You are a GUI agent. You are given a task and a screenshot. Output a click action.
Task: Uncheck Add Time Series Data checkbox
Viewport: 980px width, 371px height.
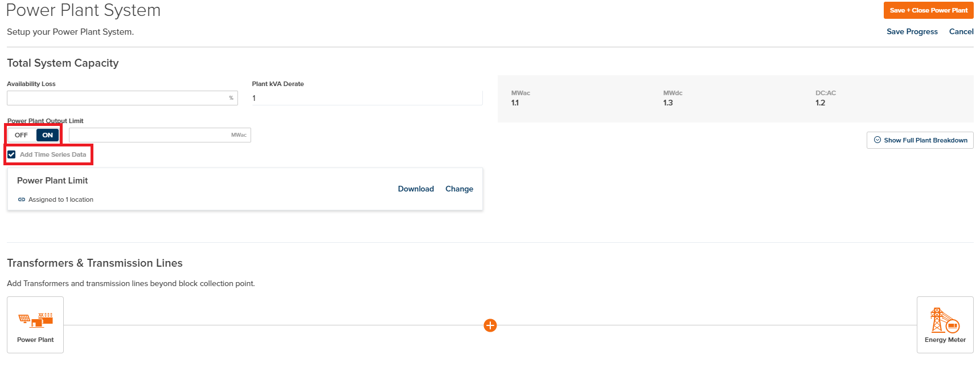(11, 154)
